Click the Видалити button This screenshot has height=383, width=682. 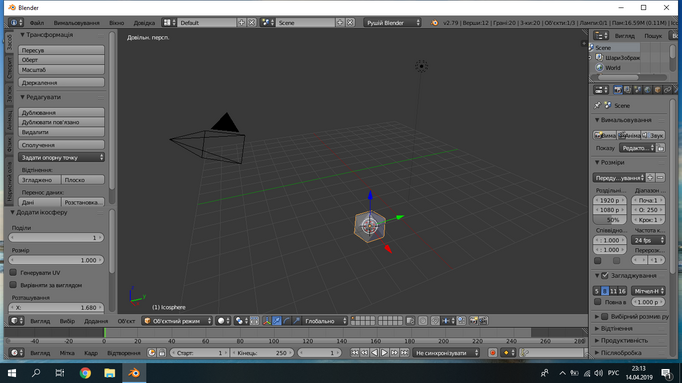coord(61,132)
